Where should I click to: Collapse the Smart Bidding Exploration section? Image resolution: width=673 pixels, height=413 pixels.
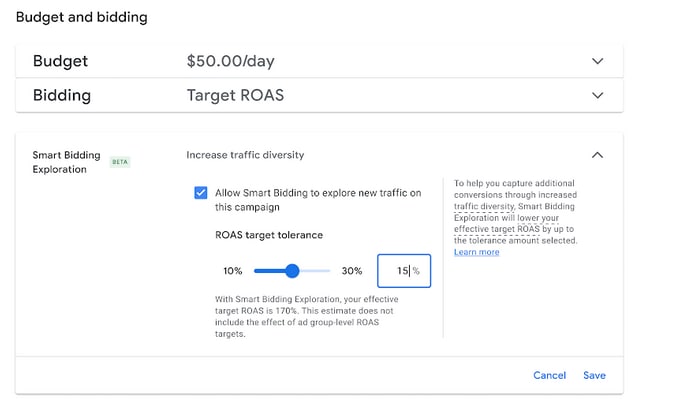[597, 155]
